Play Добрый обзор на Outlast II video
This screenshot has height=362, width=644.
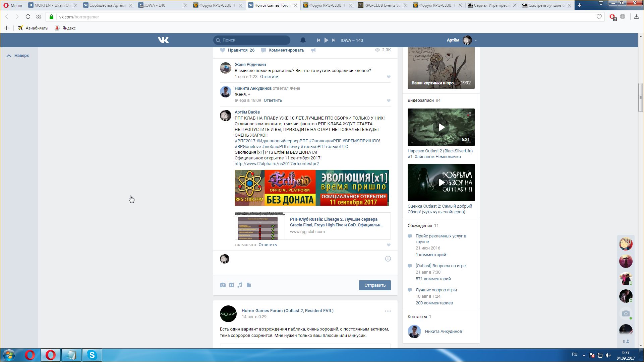tap(441, 183)
